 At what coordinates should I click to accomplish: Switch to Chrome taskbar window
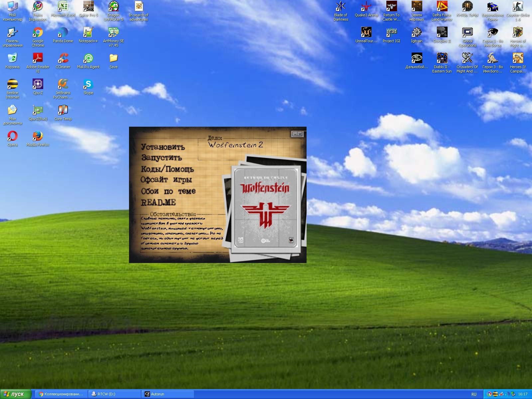61,394
